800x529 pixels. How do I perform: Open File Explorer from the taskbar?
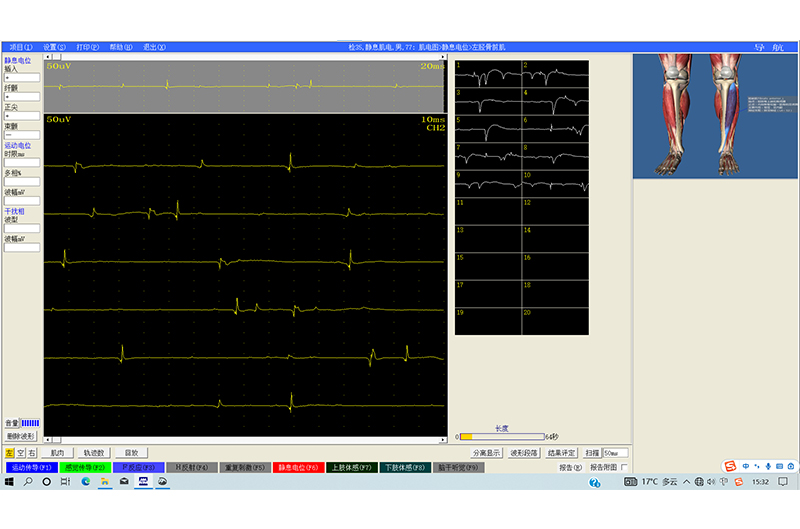(105, 482)
